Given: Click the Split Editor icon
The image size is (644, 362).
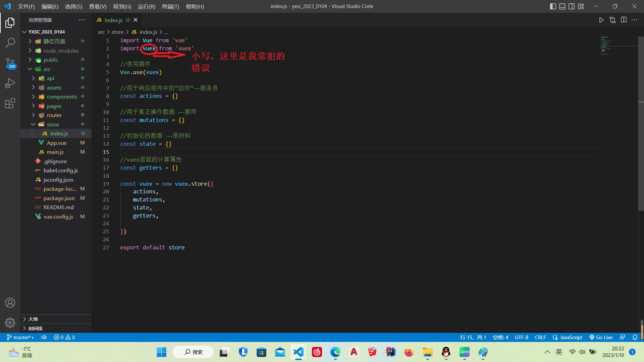Looking at the screenshot, I should pyautogui.click(x=624, y=20).
